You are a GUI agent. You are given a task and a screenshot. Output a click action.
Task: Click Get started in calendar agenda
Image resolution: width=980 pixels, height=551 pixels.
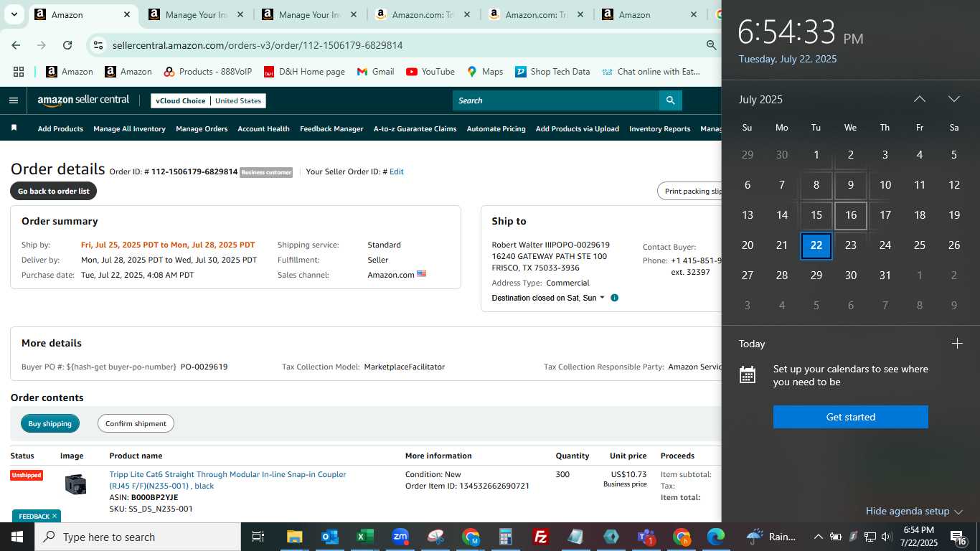coord(850,417)
